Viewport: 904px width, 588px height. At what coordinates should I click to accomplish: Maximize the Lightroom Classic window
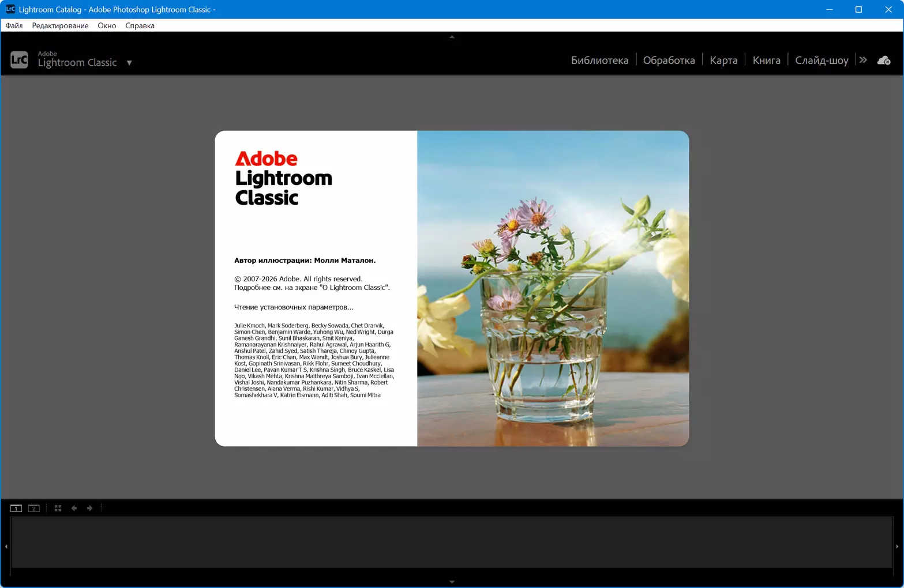[x=858, y=9]
